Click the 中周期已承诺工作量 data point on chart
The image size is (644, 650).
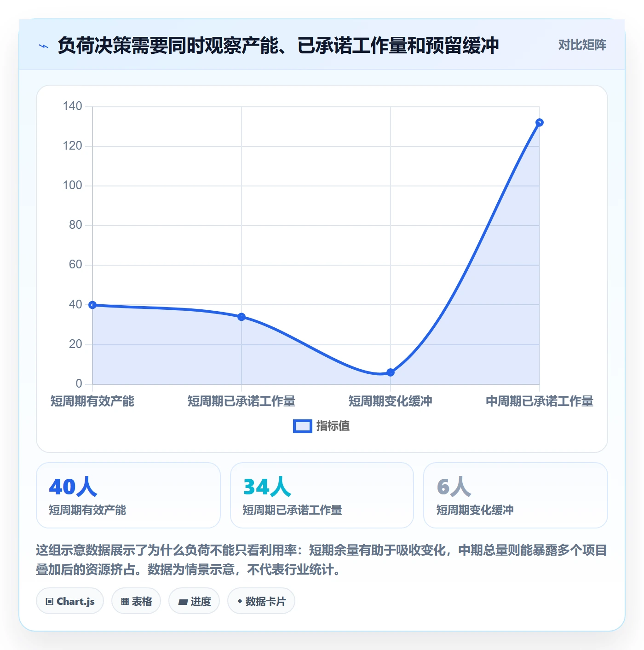click(540, 122)
